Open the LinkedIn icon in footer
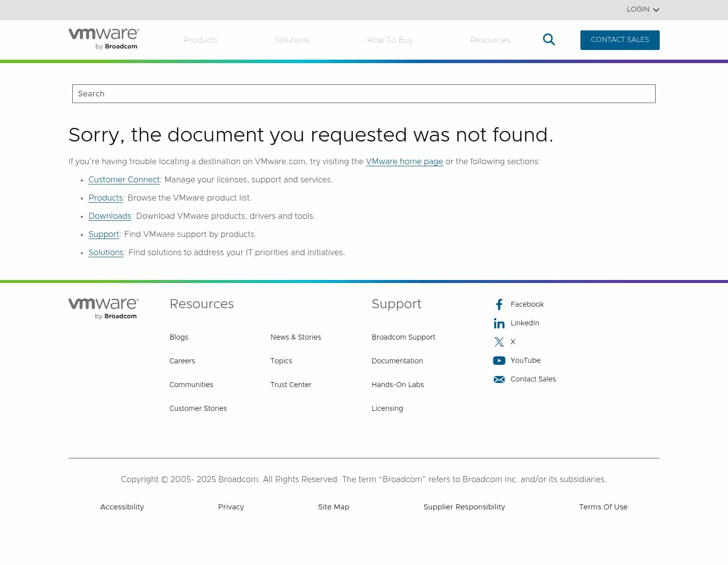The image size is (728, 565). click(x=499, y=323)
